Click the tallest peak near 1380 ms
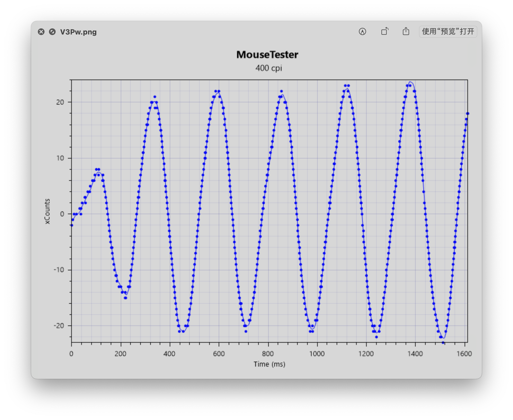513x420 pixels. tap(409, 86)
